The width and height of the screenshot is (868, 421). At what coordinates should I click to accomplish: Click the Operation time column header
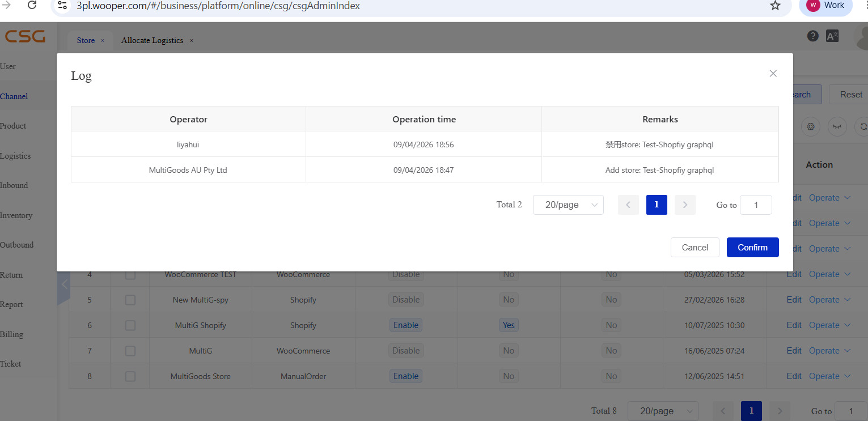pyautogui.click(x=424, y=119)
